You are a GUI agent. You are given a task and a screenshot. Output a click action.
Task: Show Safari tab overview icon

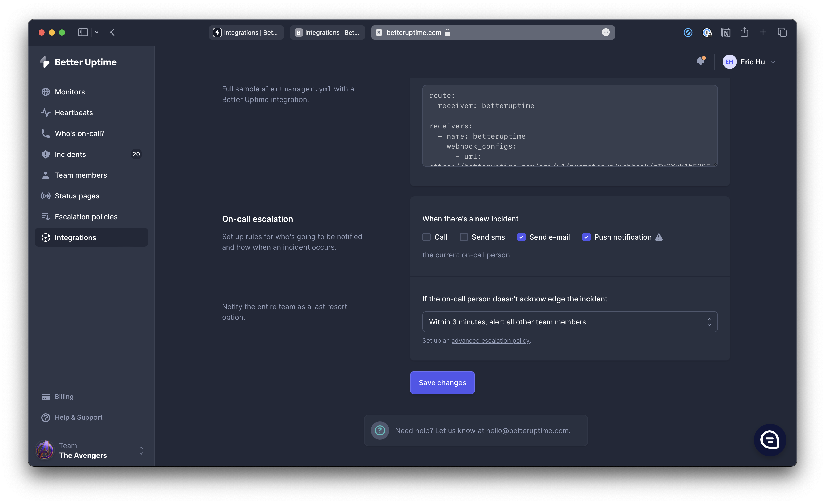(x=782, y=32)
